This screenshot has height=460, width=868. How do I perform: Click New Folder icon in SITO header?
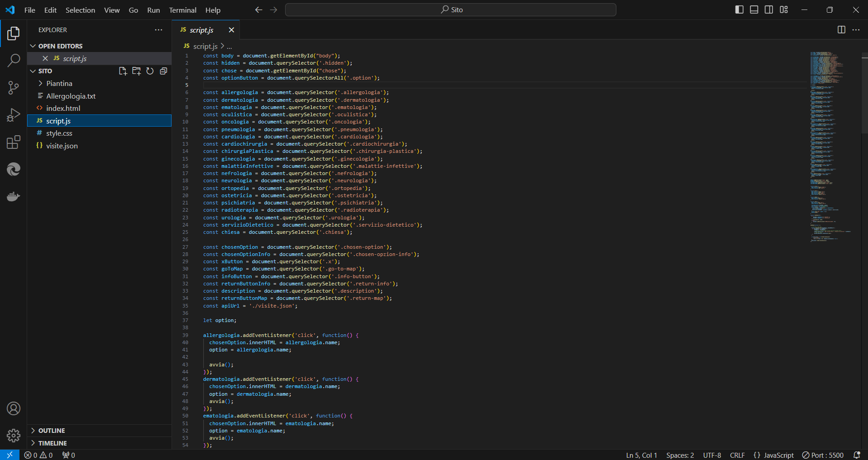tap(136, 71)
